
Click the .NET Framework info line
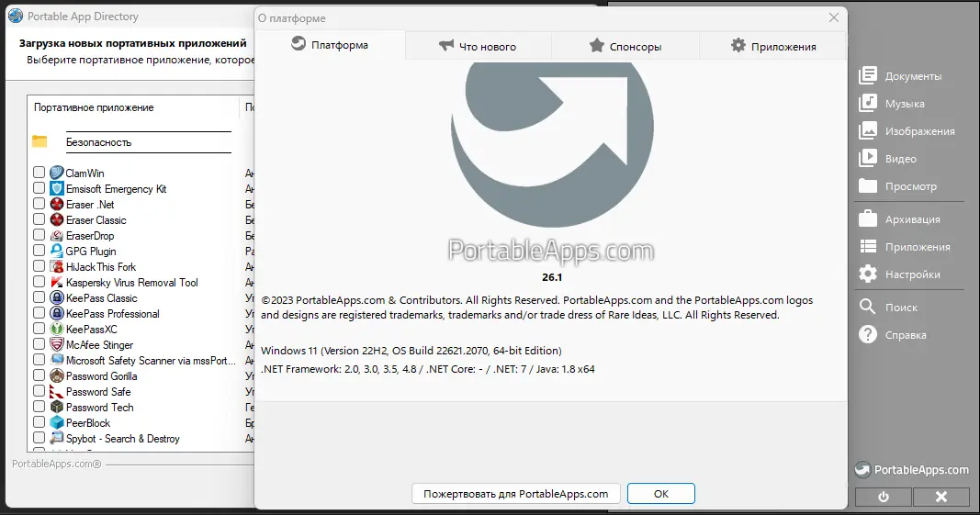[x=428, y=369]
